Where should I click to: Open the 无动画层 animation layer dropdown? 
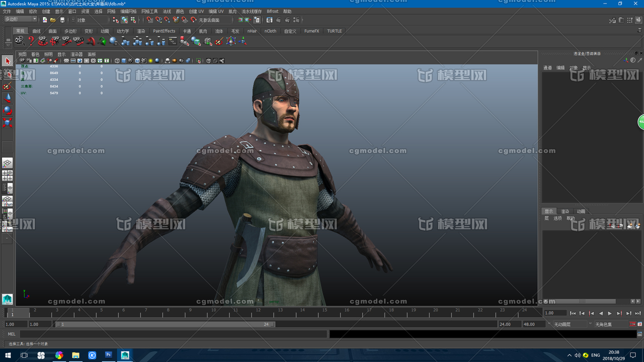566,324
